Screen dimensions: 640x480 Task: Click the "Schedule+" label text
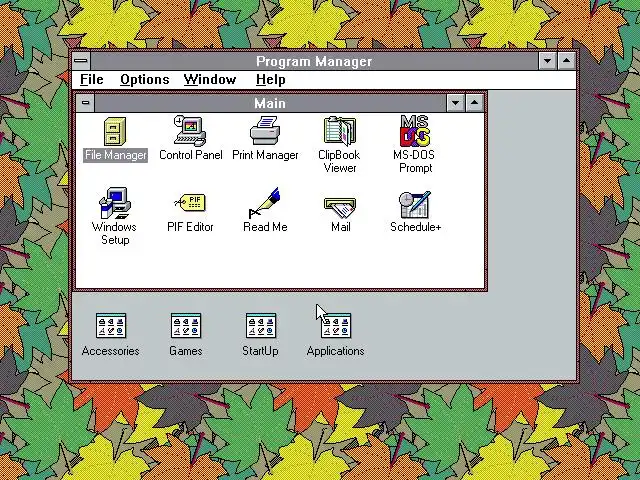pos(416,227)
